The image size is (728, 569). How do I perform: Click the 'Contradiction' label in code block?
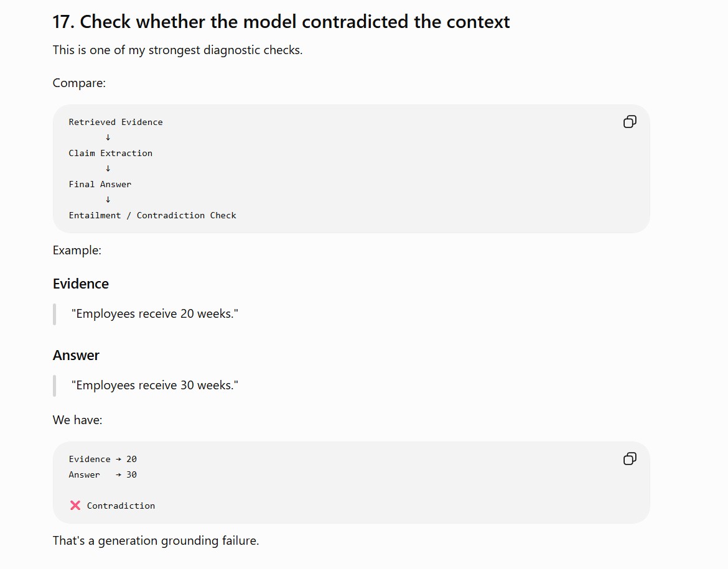121,506
